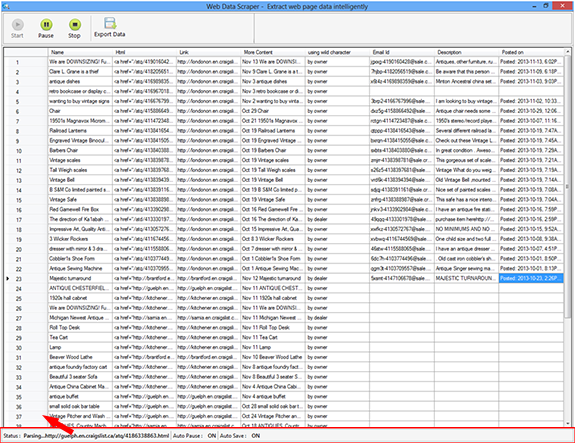Click 'antique foundry factory cart' name cell
575x443 pixels.
click(80, 367)
